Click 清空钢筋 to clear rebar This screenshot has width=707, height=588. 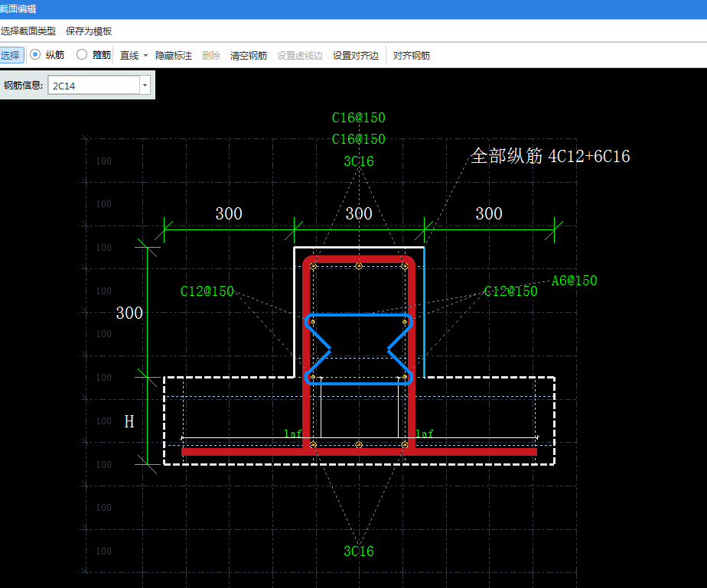(249, 55)
